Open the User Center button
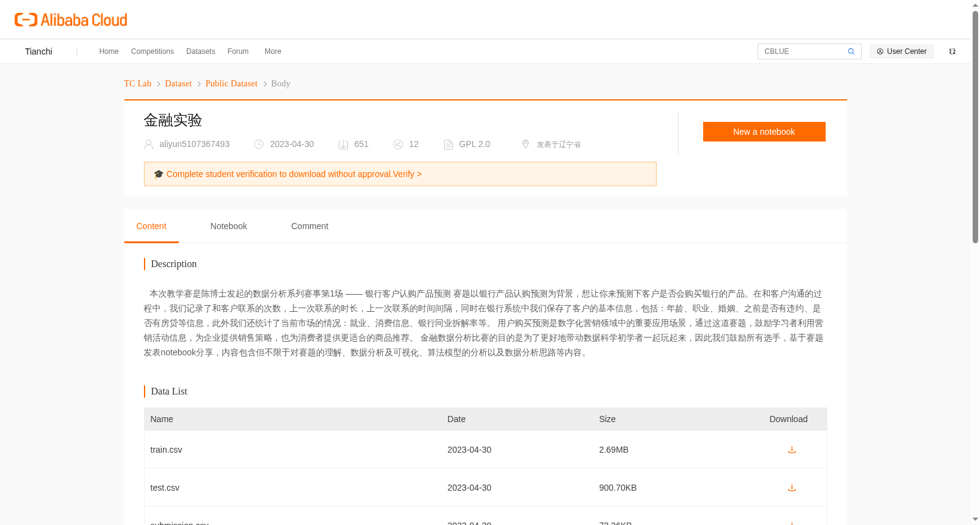 point(902,51)
